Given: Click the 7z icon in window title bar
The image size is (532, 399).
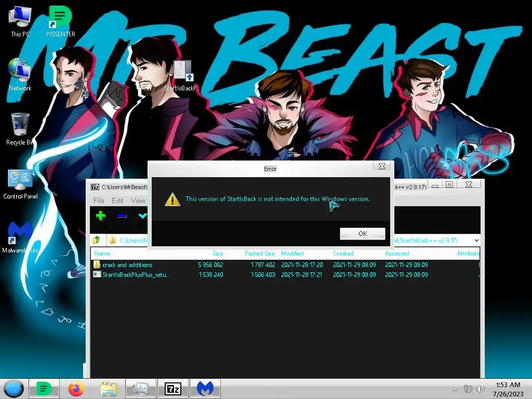Looking at the screenshot, I should pos(95,187).
